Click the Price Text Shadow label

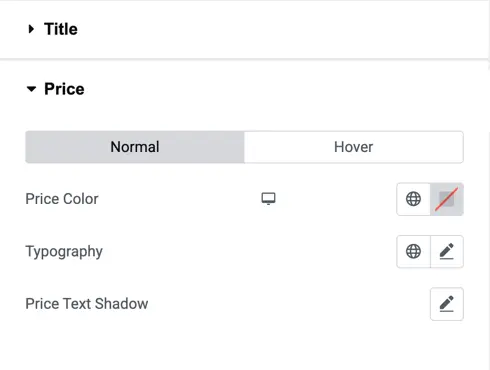[x=87, y=304]
